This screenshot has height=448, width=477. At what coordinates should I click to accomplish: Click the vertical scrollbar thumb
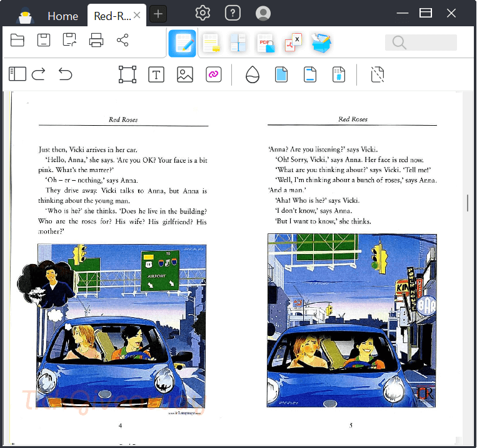(468, 203)
